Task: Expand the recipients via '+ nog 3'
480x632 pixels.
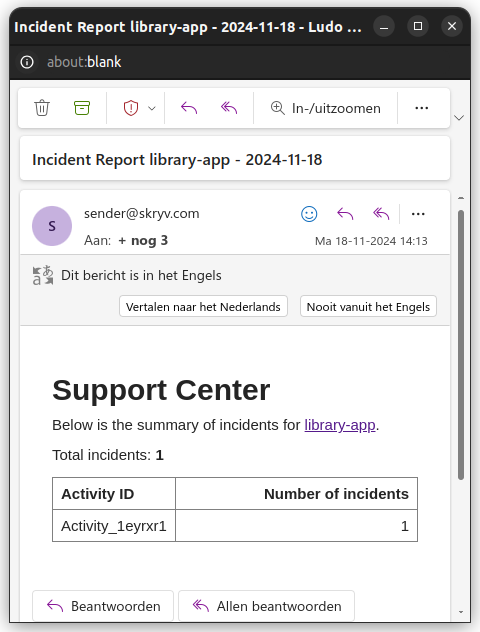Action: 143,241
